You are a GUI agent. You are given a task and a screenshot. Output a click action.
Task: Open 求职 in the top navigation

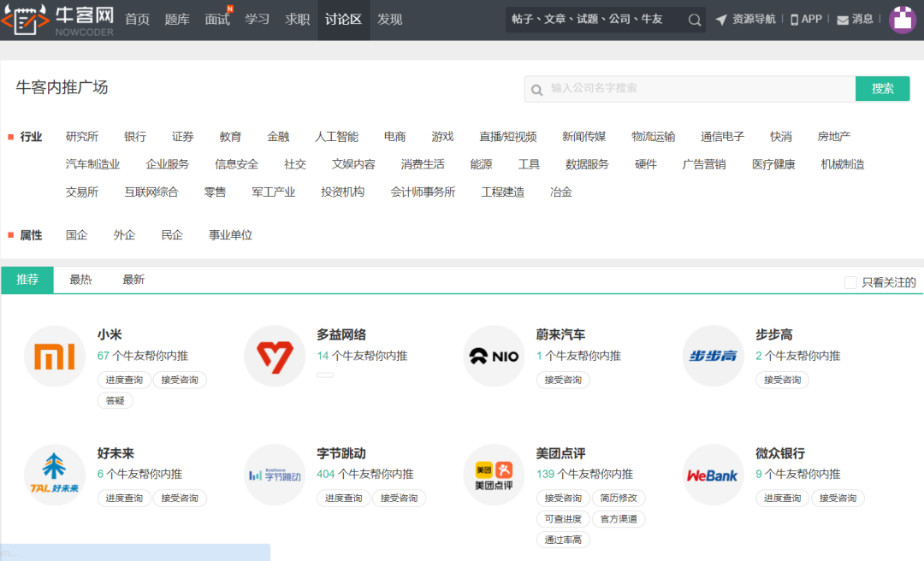298,20
